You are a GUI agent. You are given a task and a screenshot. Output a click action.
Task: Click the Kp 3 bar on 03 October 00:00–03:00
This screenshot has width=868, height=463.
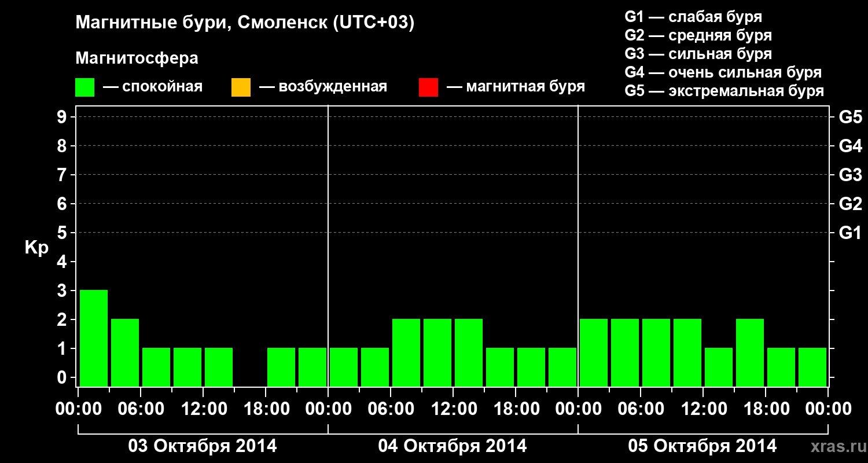tap(94, 338)
